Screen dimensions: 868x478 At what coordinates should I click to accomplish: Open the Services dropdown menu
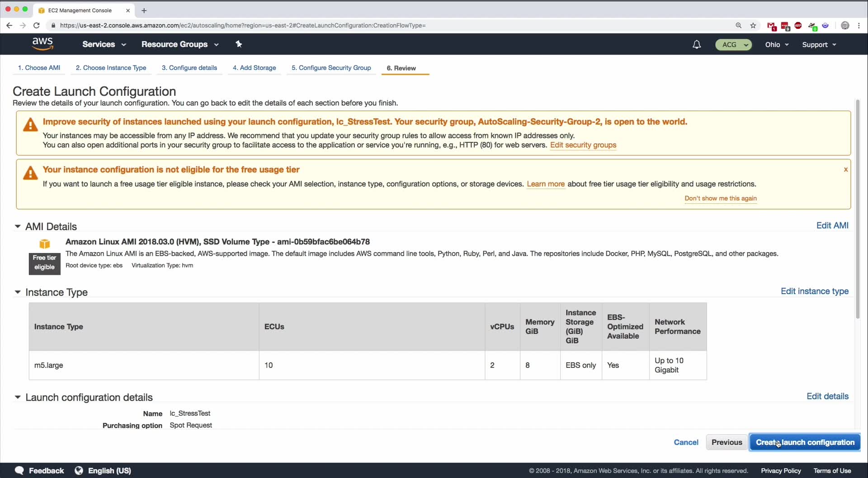pos(104,44)
